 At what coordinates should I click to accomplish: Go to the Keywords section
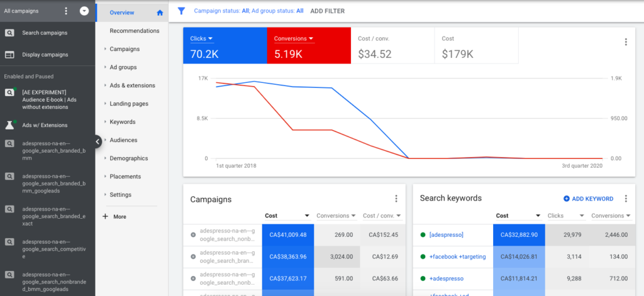pyautogui.click(x=122, y=122)
